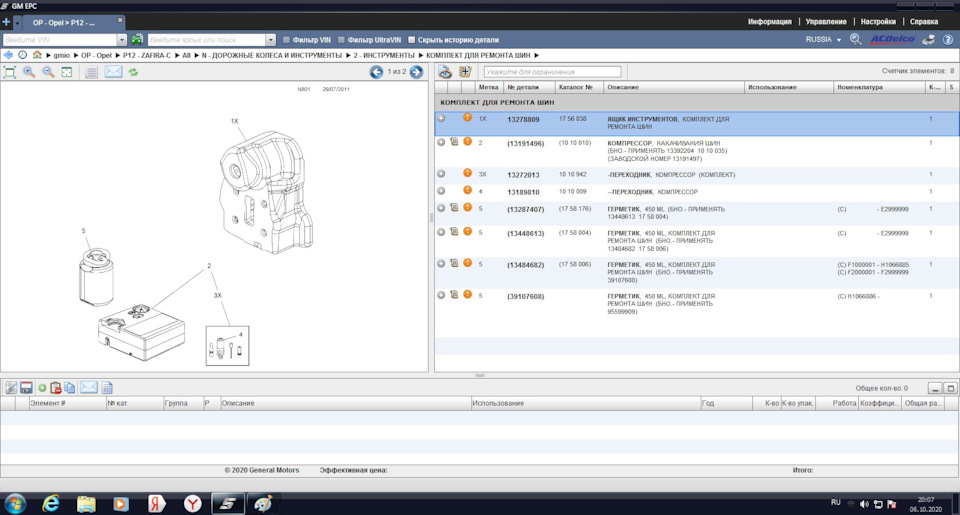Click the green car vehicle icon
Screen dimensions: 960x515
click(x=137, y=39)
